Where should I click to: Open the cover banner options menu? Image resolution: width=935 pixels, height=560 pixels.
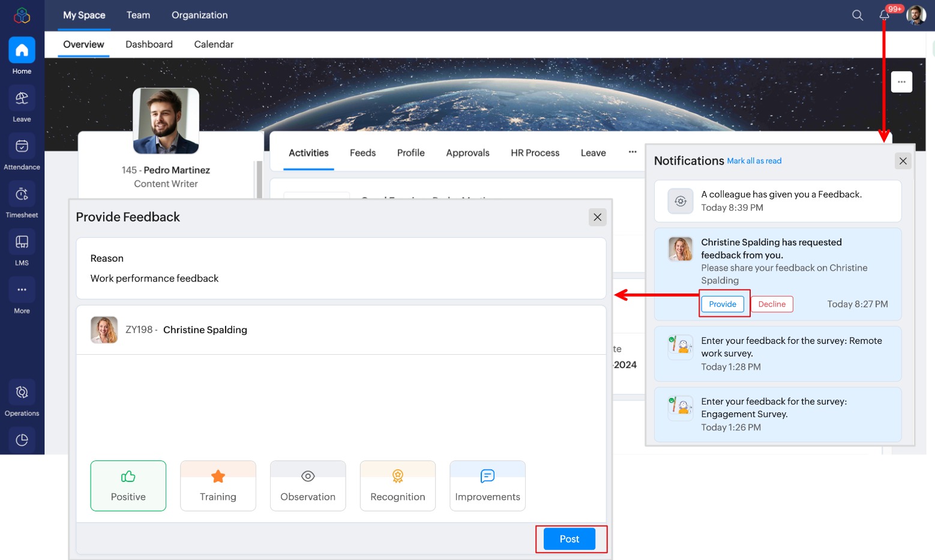point(901,82)
